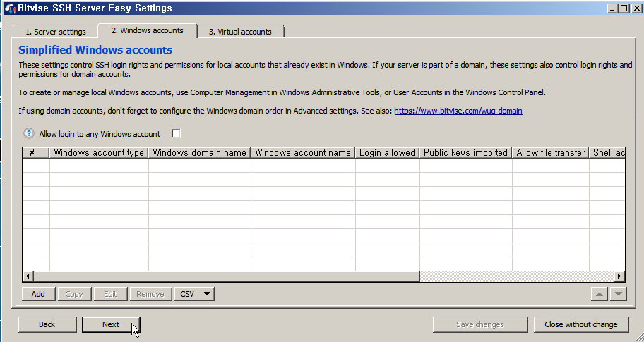Screen dimensions: 644x342
Task: Click the Windows account type column header
Action: pyautogui.click(x=99, y=152)
